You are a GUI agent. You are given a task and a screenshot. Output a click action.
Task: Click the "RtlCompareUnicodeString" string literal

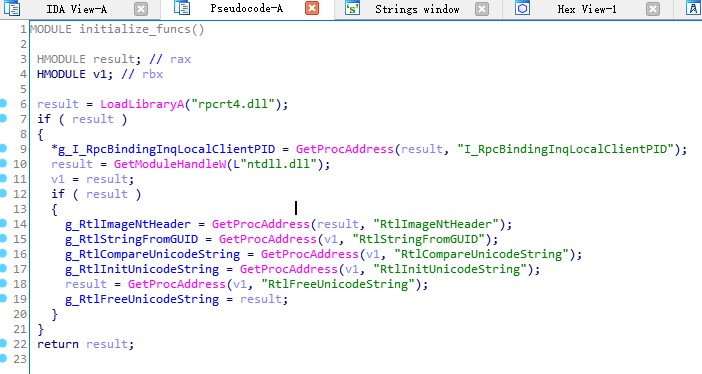point(482,254)
